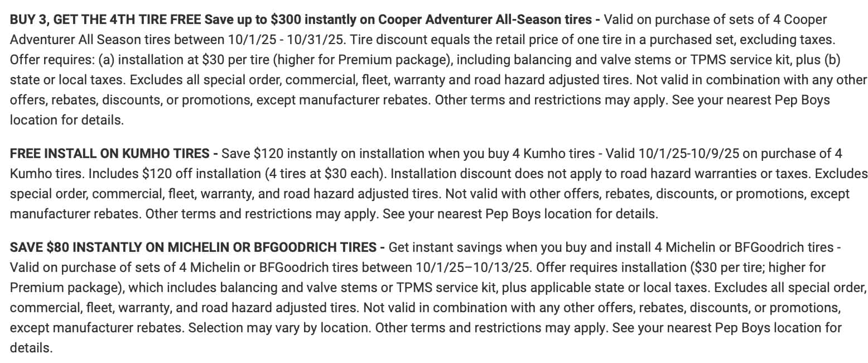Screen dimensions: 868x363
Task: Click the final "details." word of the Michelin offer
Action: tap(31, 347)
